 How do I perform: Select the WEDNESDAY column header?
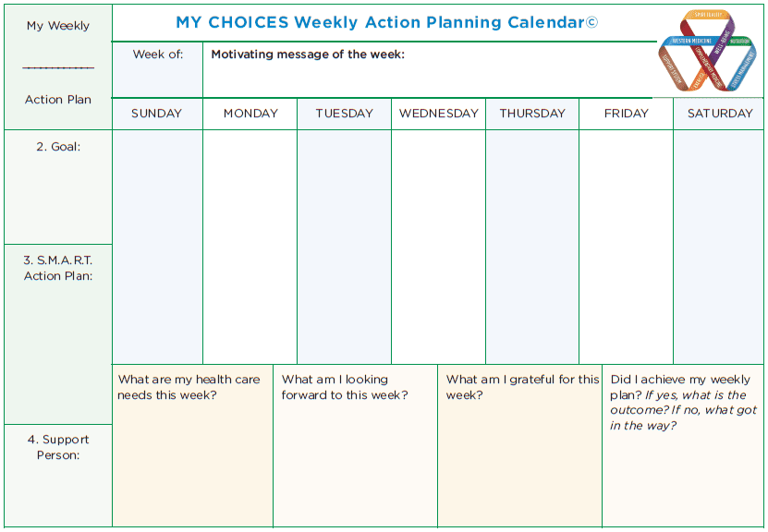pyautogui.click(x=438, y=114)
